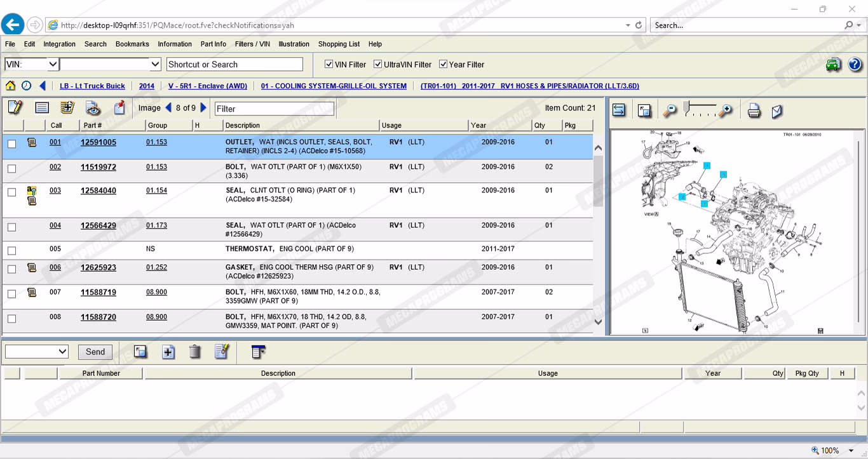This screenshot has height=459, width=868.
Task: Click the home icon in breadcrumb bar
Action: (x=10, y=86)
